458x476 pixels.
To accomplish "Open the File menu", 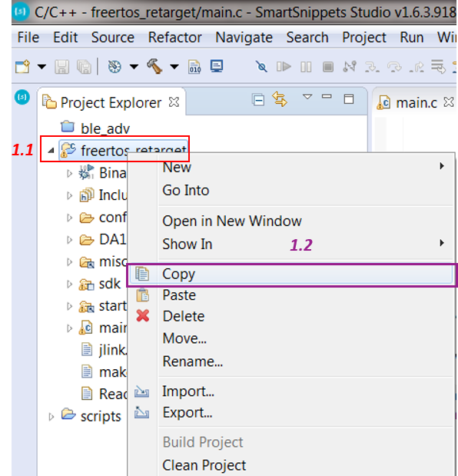I will tap(28, 38).
